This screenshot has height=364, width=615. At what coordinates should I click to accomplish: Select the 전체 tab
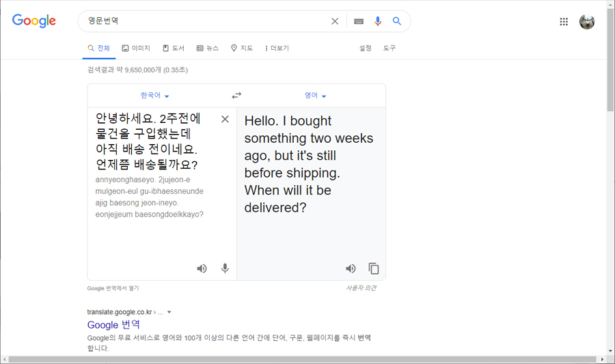click(x=99, y=48)
